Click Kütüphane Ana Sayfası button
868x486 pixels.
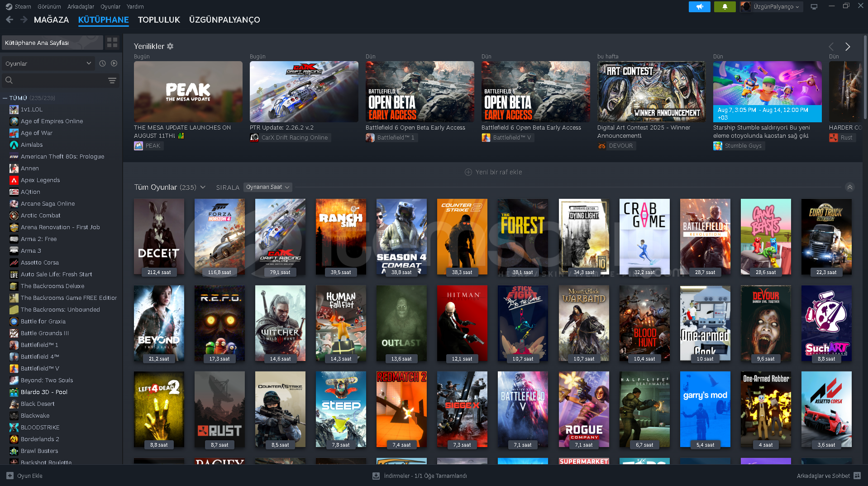tap(52, 43)
